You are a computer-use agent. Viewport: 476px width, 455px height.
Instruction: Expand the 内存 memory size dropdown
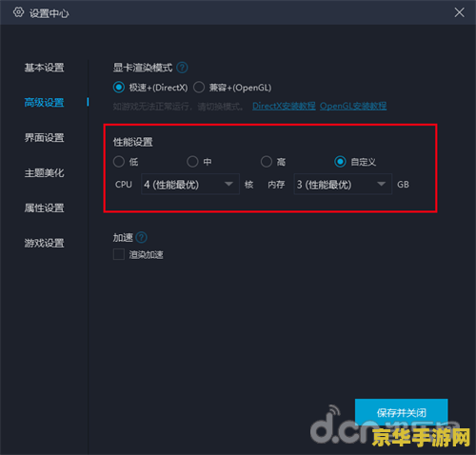[x=343, y=184]
